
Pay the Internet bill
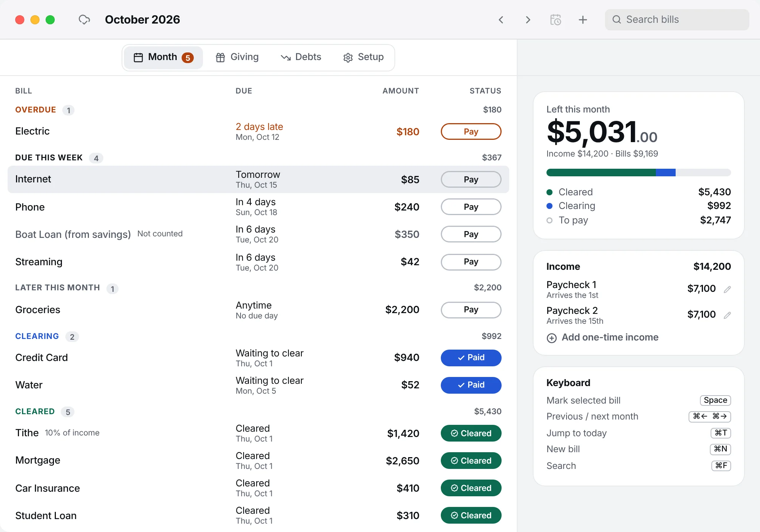tap(471, 179)
